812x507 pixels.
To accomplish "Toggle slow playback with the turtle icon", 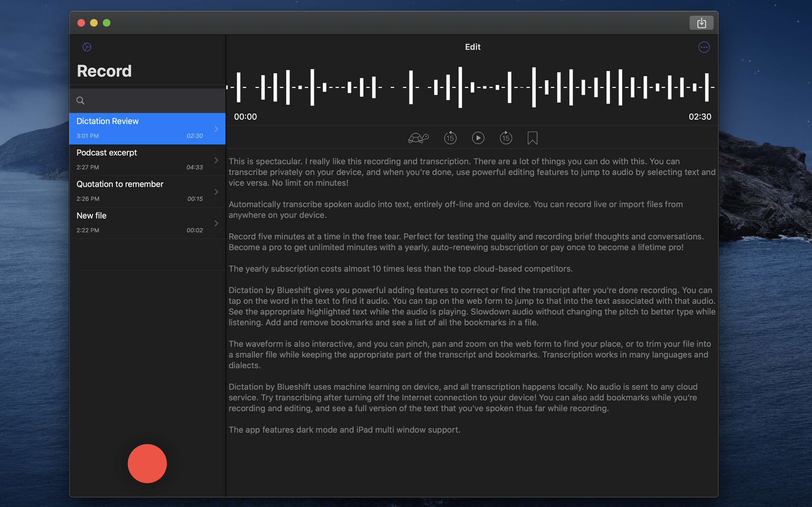I will click(x=418, y=138).
